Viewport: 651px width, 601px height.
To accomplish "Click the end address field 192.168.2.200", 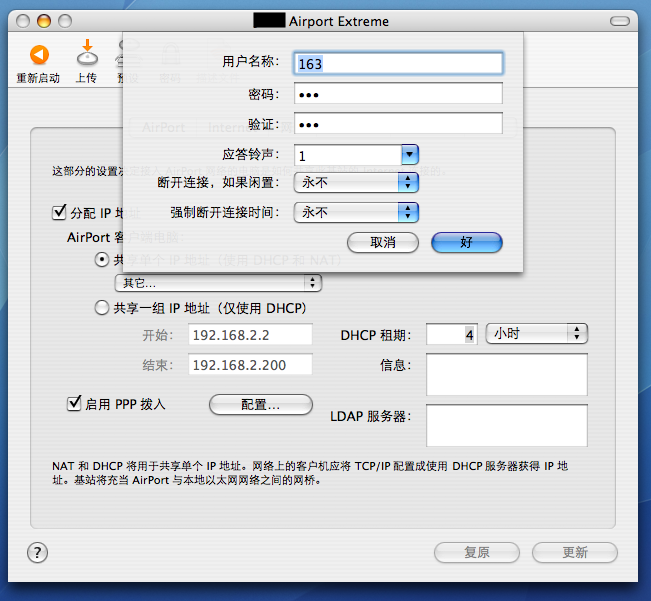I will click(x=250, y=364).
